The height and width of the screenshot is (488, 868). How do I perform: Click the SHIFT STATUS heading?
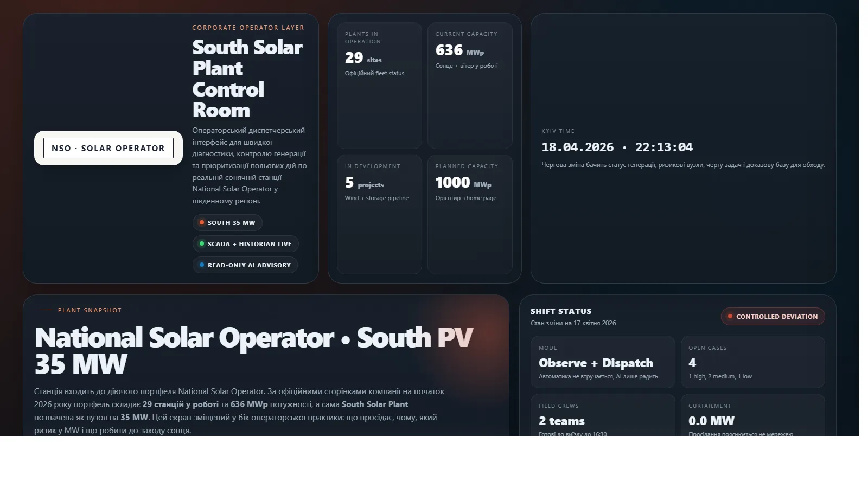tap(561, 311)
